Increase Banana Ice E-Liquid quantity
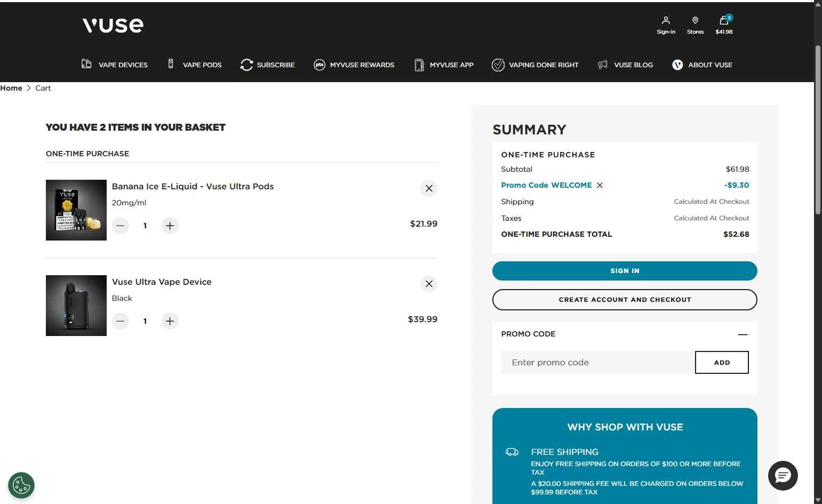Screen dimensions: 822x504 [170, 226]
